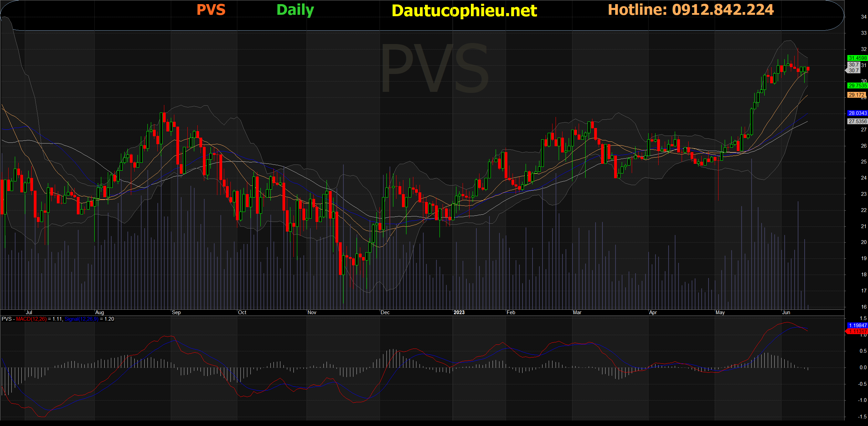The image size is (868, 426).
Task: Click the Apr month marker on time axis
Action: [x=653, y=312]
